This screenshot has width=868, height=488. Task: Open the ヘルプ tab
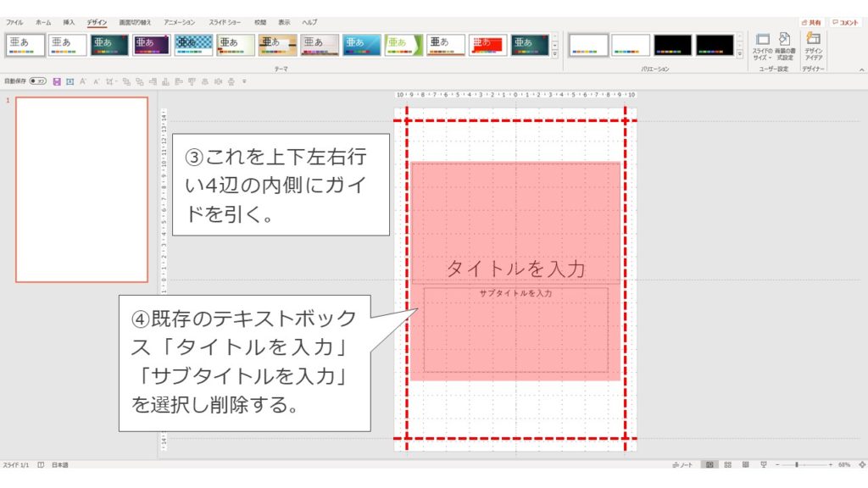[x=309, y=23]
